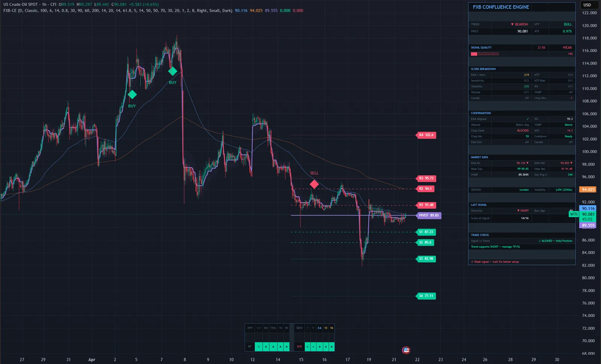Click the red 0/0 cell in SENS table
The width and height of the screenshot is (601, 364).
299,346
